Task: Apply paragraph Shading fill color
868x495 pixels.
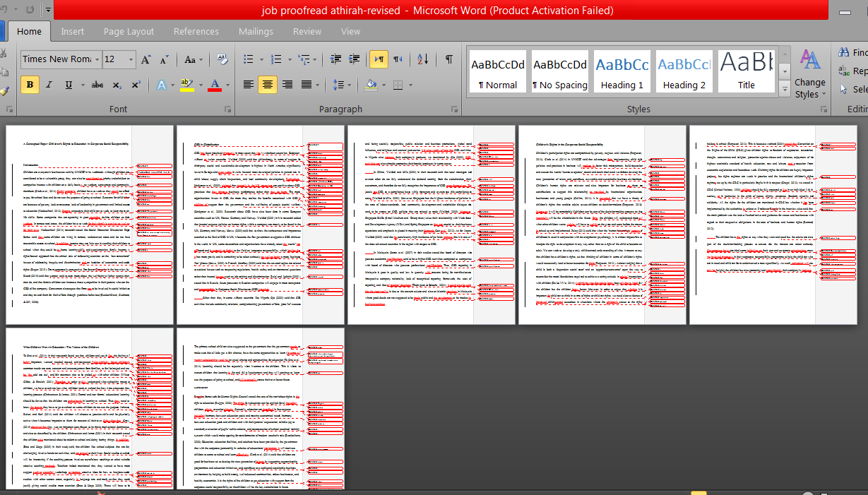Action: 371,85
